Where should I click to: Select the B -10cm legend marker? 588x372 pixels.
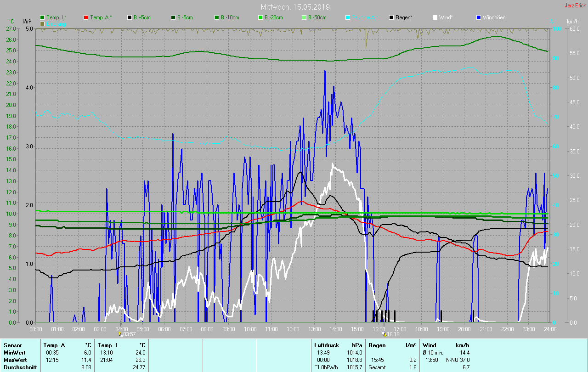217,17
